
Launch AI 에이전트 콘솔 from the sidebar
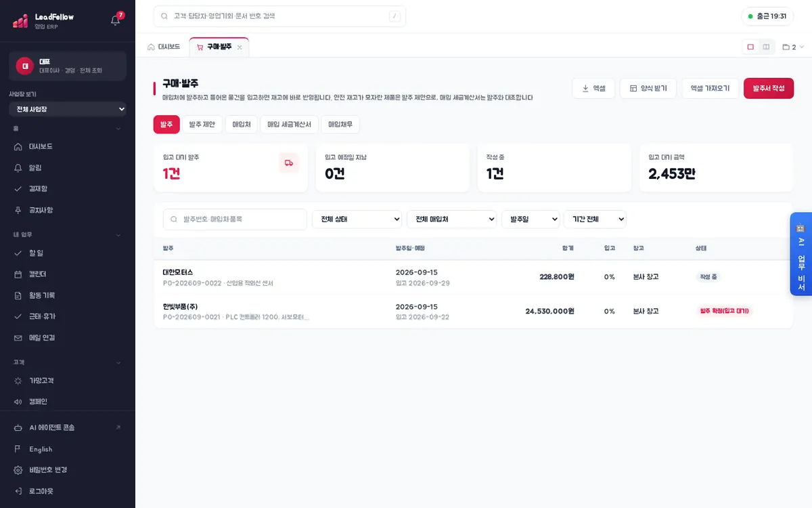coord(68,427)
